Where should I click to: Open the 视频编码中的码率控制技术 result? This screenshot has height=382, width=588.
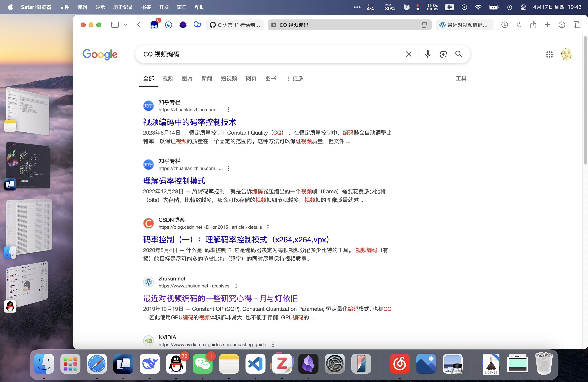(190, 122)
